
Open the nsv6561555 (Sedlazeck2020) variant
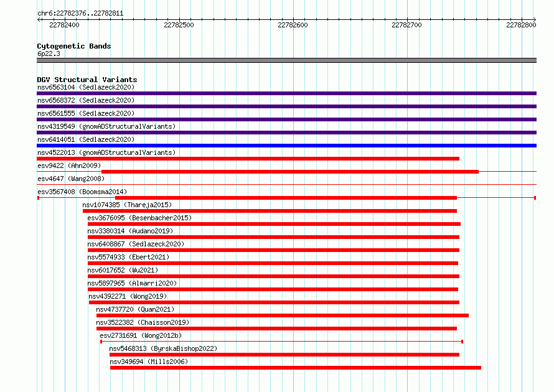(86, 113)
